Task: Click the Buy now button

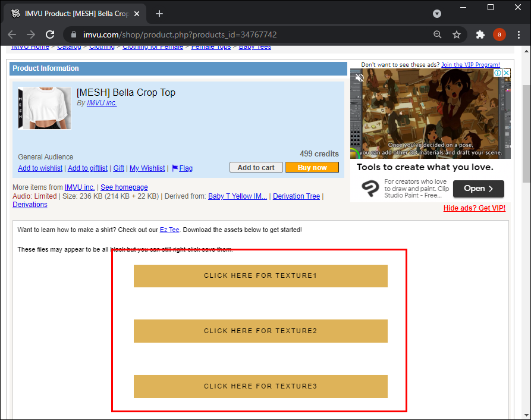Action: pos(312,167)
